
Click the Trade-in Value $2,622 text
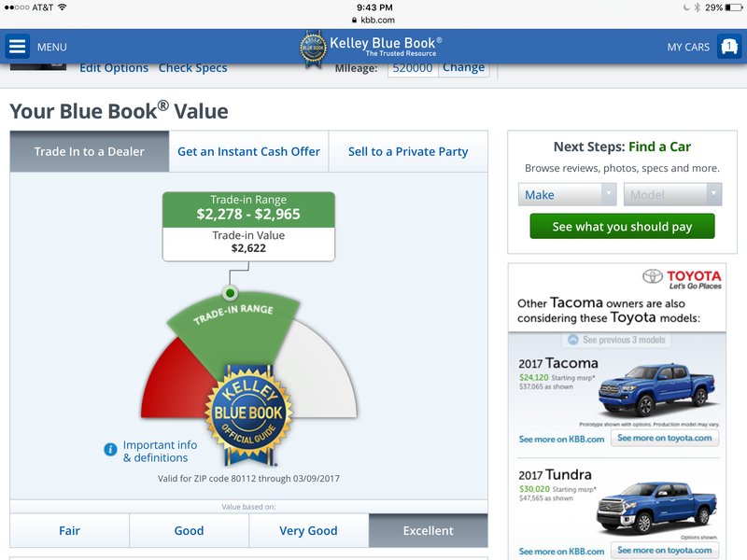[248, 242]
